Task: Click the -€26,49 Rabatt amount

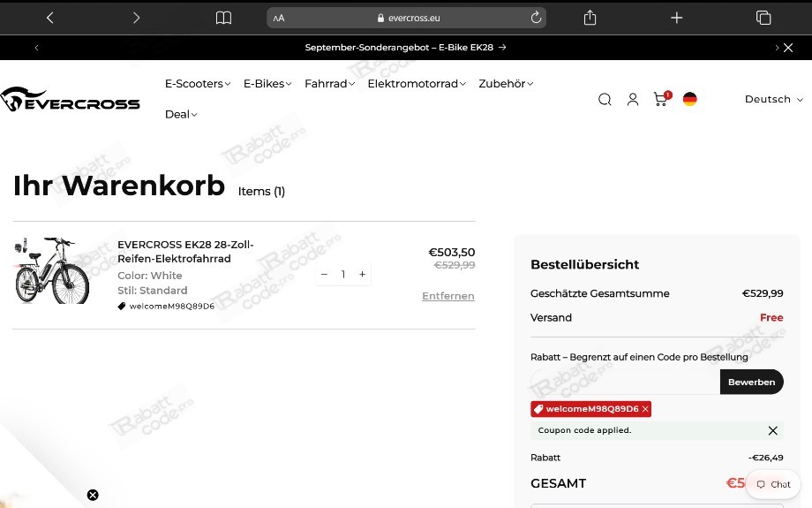Action: click(765, 458)
